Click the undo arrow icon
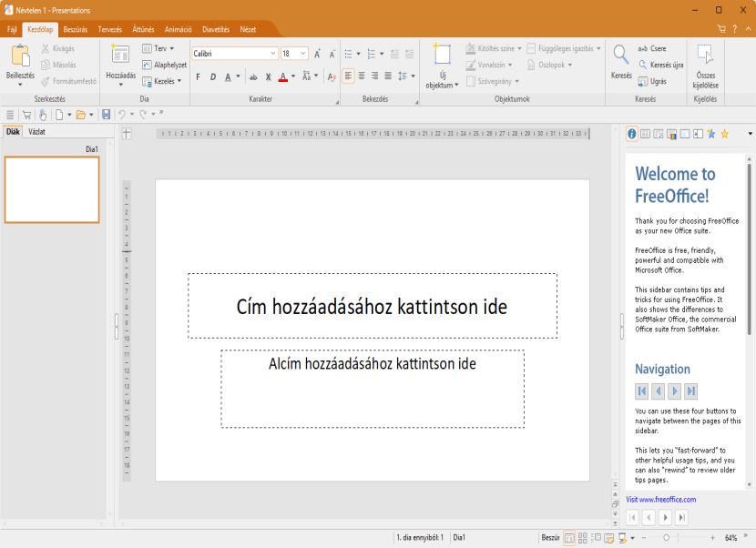 click(x=122, y=115)
